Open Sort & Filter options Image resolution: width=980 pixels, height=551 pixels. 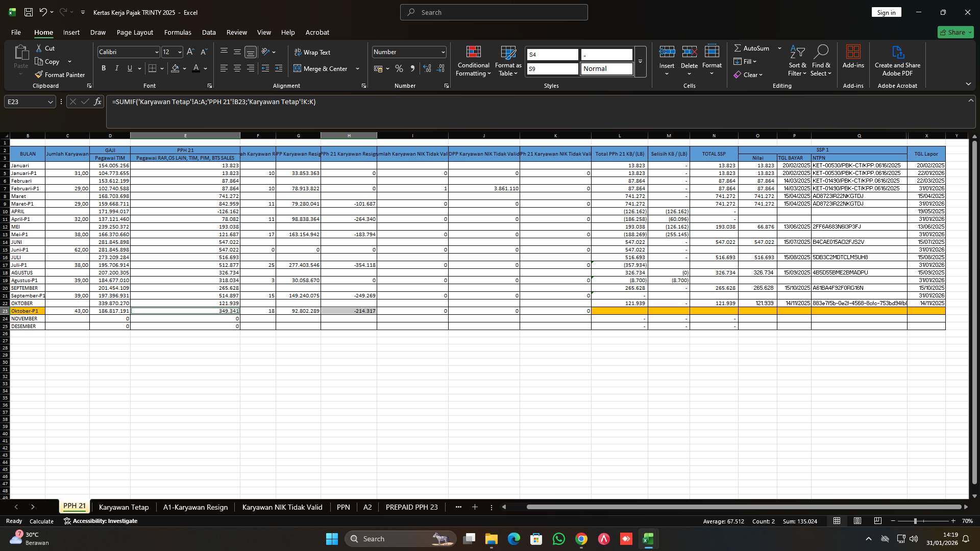[x=797, y=60]
